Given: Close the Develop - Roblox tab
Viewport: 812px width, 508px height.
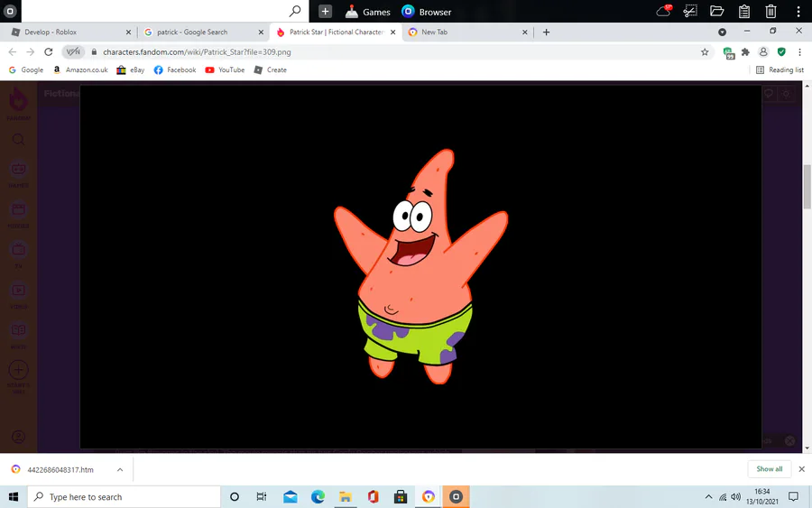Looking at the screenshot, I should (128, 32).
